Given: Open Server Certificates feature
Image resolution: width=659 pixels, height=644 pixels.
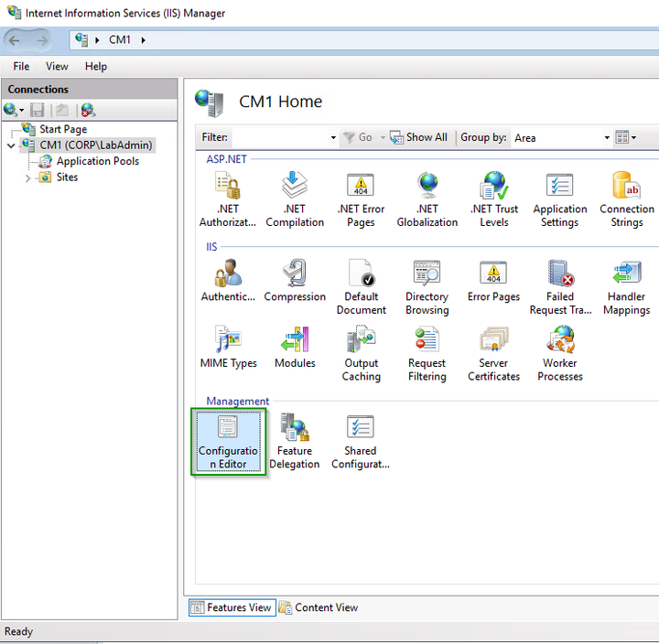Looking at the screenshot, I should 494,353.
